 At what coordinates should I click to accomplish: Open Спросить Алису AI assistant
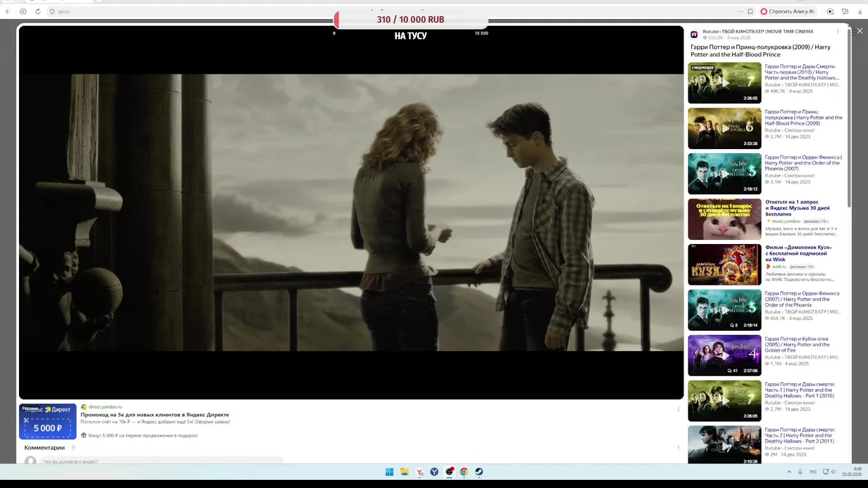(x=787, y=12)
